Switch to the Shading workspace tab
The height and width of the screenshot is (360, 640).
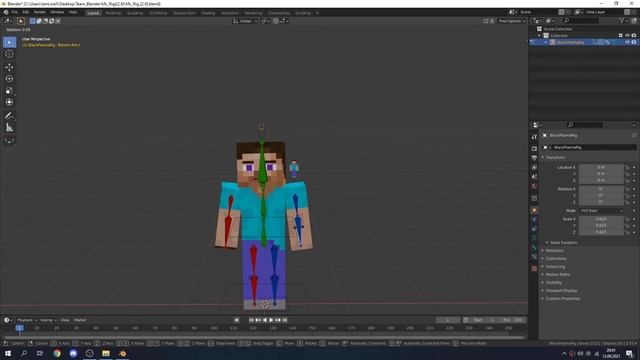(208, 13)
